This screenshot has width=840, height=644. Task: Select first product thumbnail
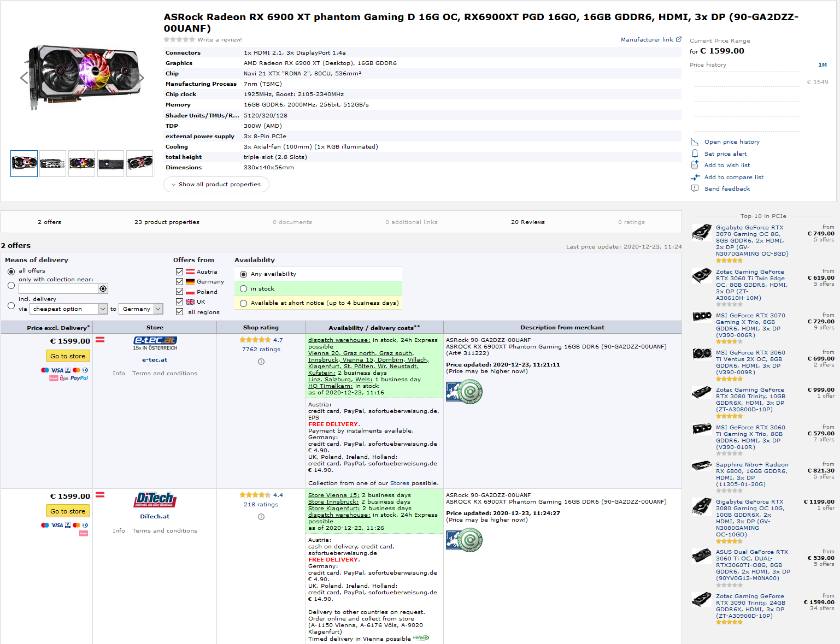[x=24, y=163]
